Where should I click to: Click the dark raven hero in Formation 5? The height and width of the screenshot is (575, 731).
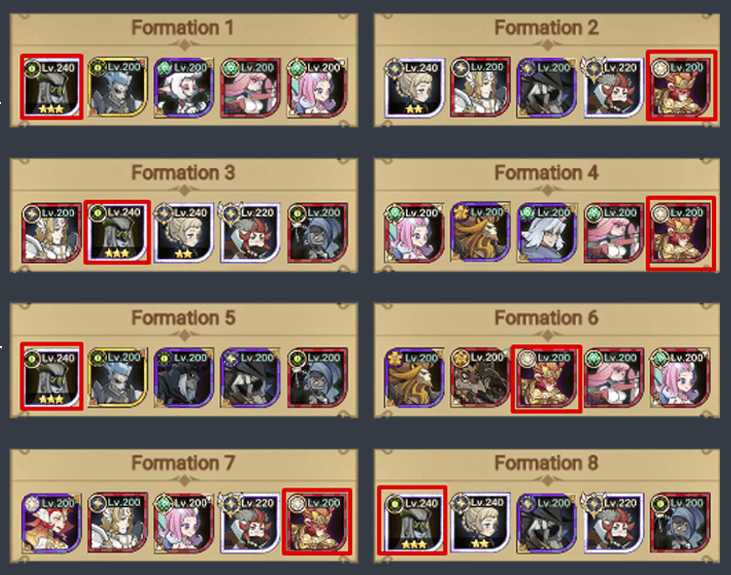click(x=184, y=377)
